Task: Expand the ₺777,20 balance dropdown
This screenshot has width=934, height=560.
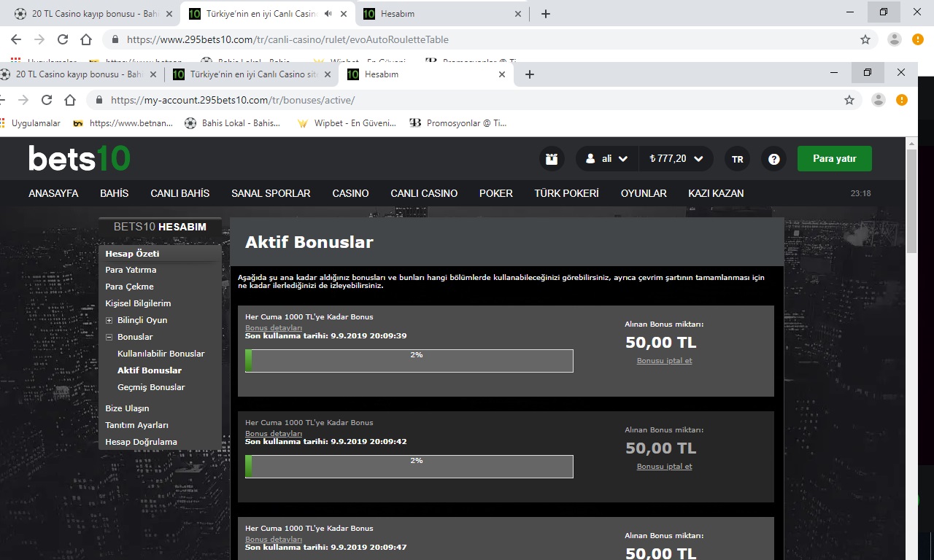Action: click(676, 159)
